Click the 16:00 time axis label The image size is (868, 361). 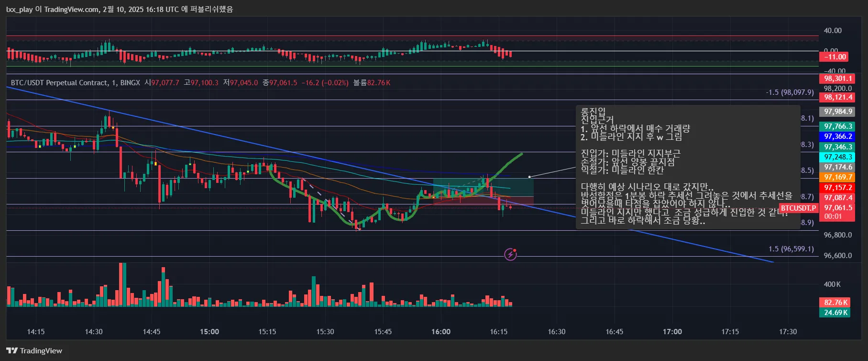441,332
